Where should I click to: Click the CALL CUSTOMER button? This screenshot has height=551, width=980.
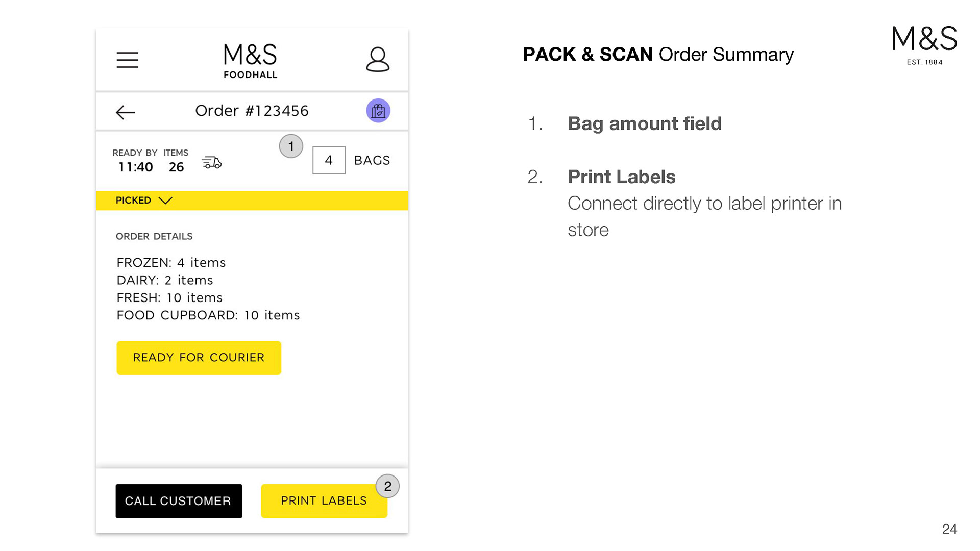pos(179,501)
